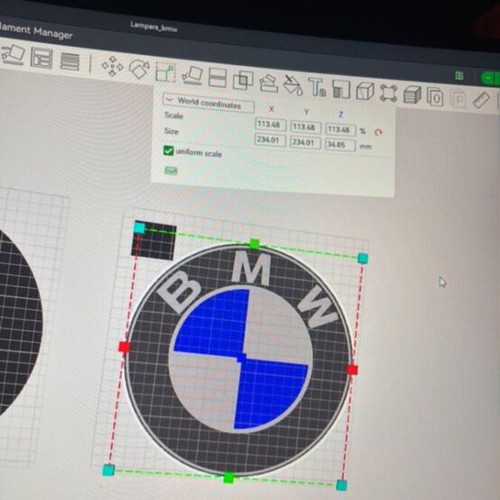Click the small green icon below uniform scale

click(x=171, y=171)
